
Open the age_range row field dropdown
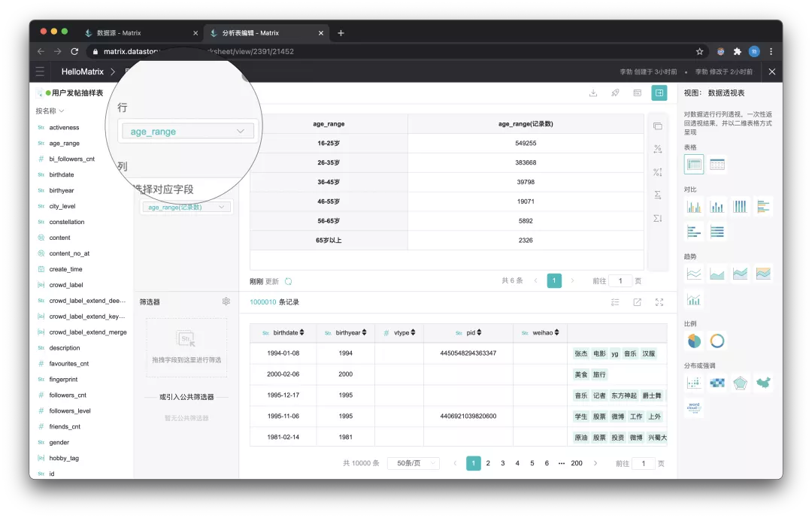pos(187,132)
